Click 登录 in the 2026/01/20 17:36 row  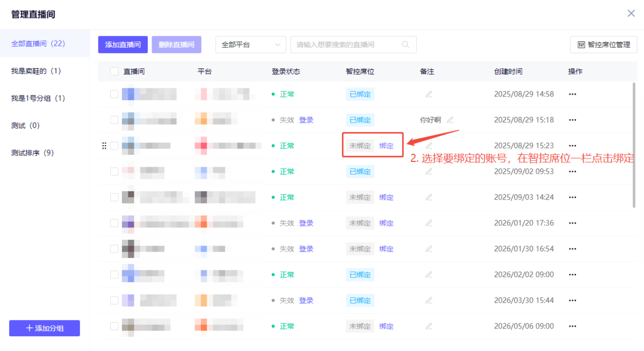306,223
